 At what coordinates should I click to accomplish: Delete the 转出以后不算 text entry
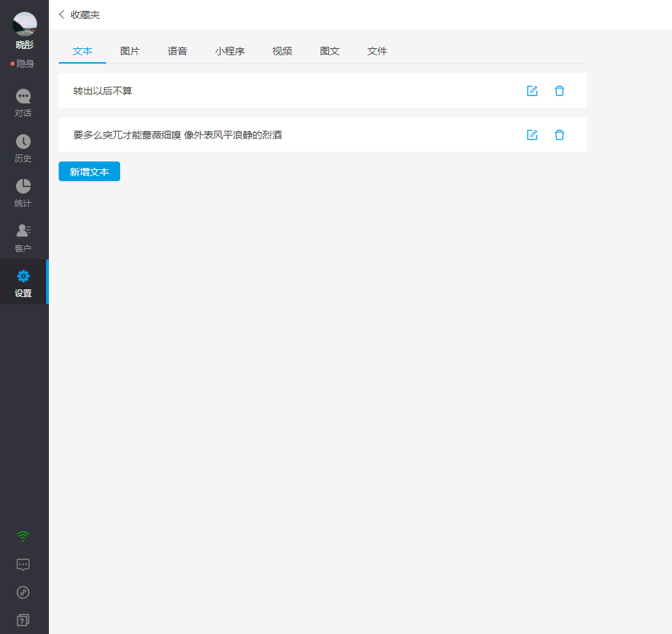pyautogui.click(x=560, y=91)
